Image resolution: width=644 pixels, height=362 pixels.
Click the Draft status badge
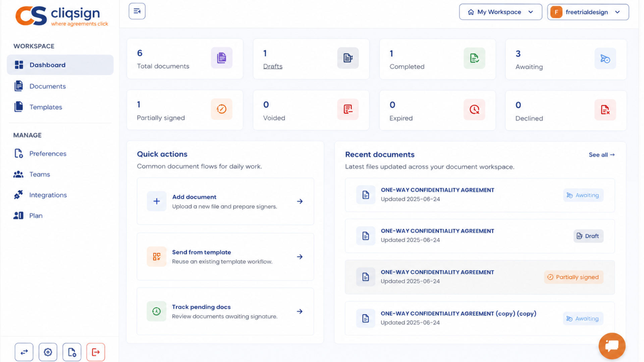coord(588,236)
